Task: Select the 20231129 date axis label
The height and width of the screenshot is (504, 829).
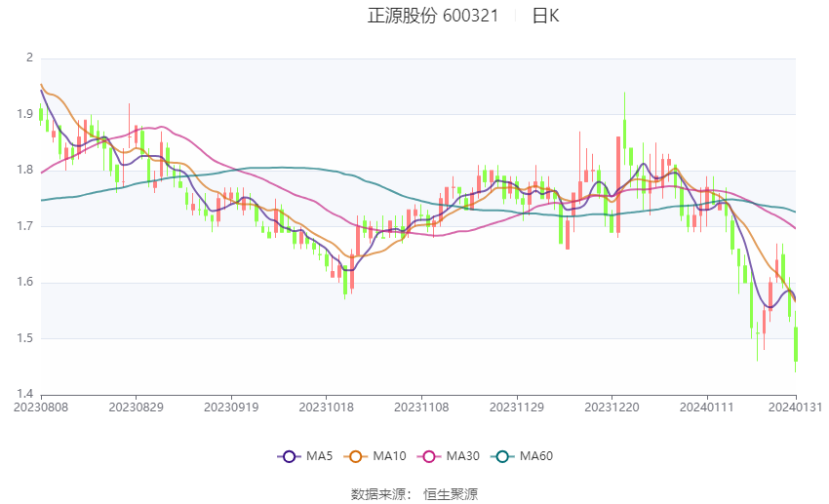Action: (517, 407)
